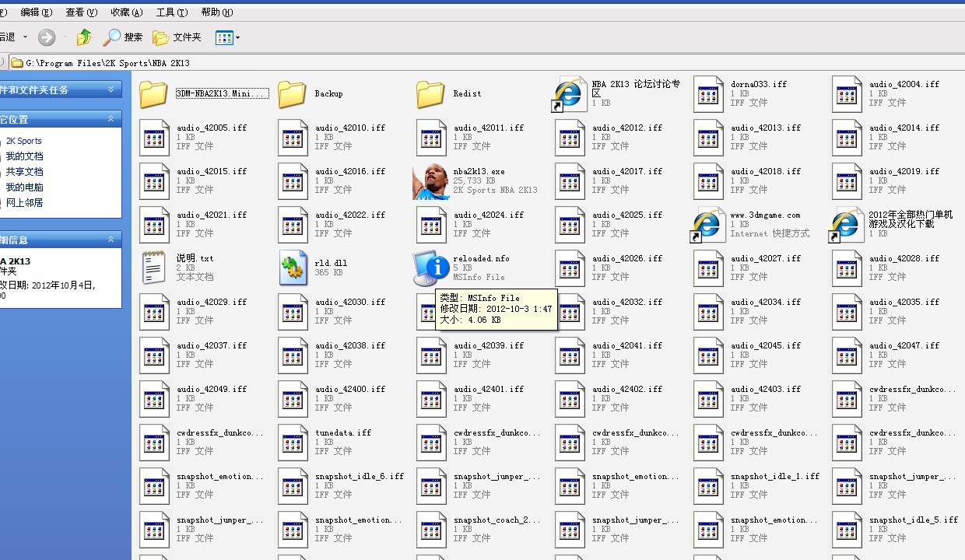The width and height of the screenshot is (965, 560).
Task: Select the reloaded.nfo info icon
Action: click(431, 268)
